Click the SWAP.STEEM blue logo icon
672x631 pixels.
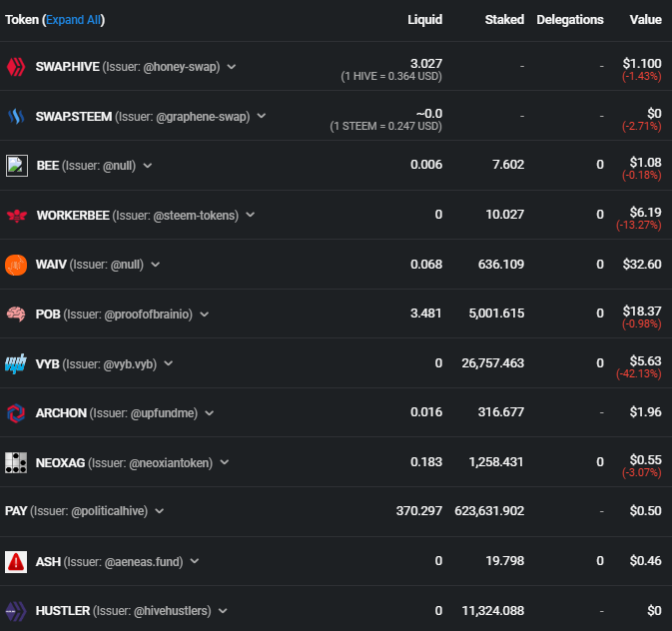click(x=16, y=116)
